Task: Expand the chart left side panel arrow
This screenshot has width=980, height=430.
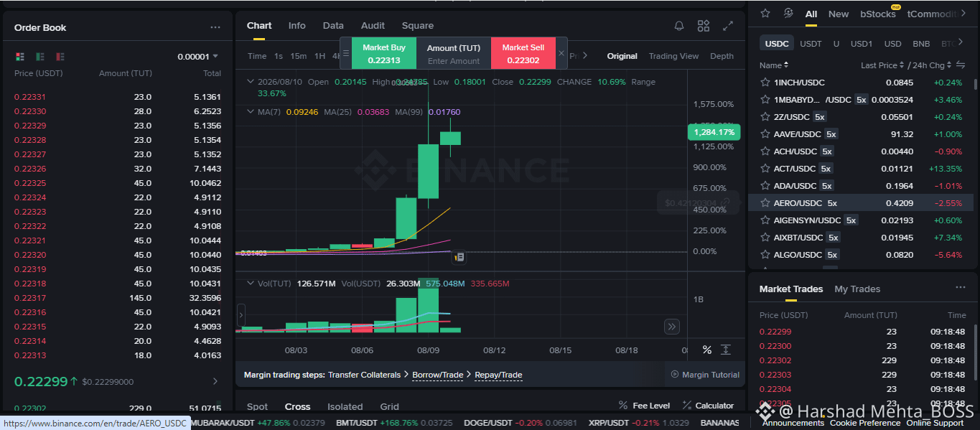Action: tap(241, 314)
